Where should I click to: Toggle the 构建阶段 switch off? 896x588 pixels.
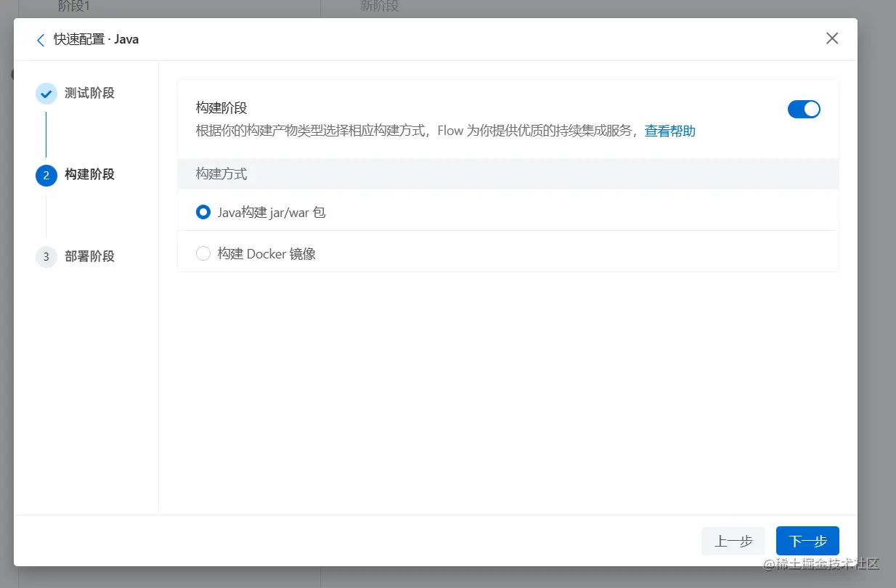point(804,109)
